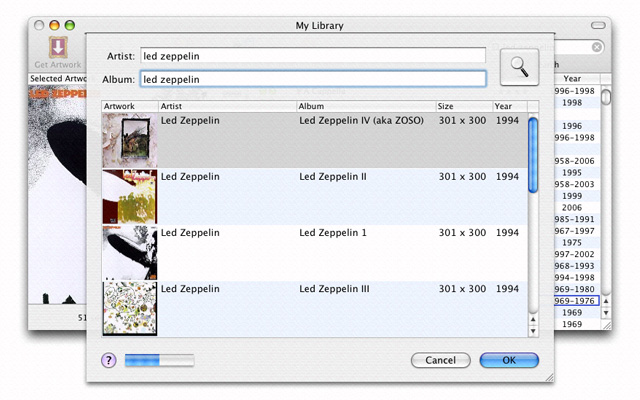Sort results by the Artist column header
The height and width of the screenshot is (400, 640).
point(227,106)
